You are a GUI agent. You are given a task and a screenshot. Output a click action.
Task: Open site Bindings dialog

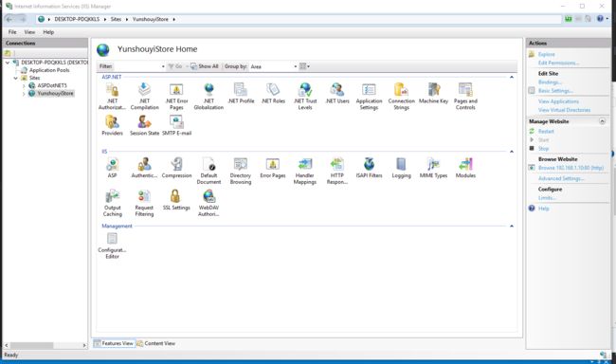[x=550, y=82]
